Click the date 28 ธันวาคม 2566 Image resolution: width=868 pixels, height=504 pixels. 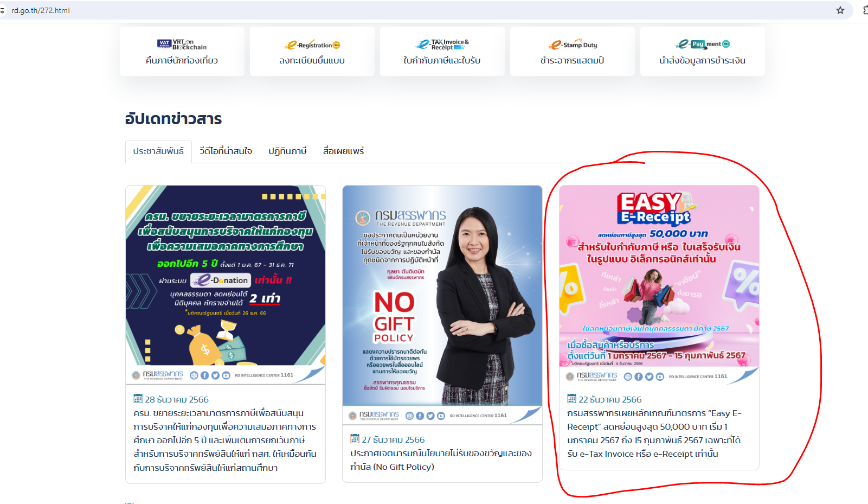[x=177, y=399]
